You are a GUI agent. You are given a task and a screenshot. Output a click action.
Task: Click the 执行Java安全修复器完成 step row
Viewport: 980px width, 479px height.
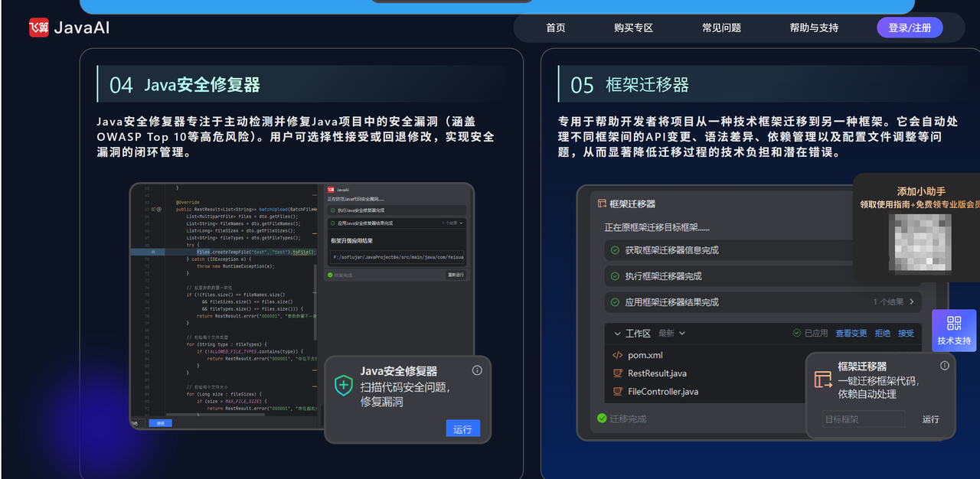point(397,210)
